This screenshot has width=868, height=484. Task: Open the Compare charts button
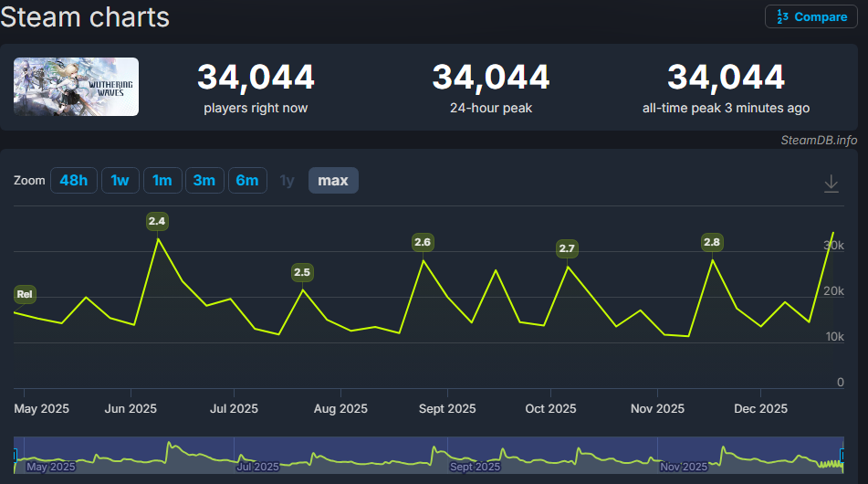[x=811, y=16]
